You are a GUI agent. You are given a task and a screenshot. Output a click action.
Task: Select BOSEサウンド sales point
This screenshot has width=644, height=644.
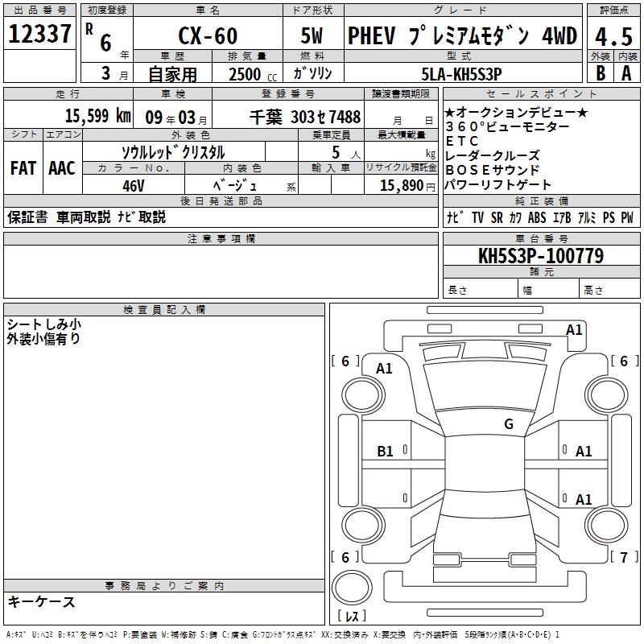tap(492, 170)
